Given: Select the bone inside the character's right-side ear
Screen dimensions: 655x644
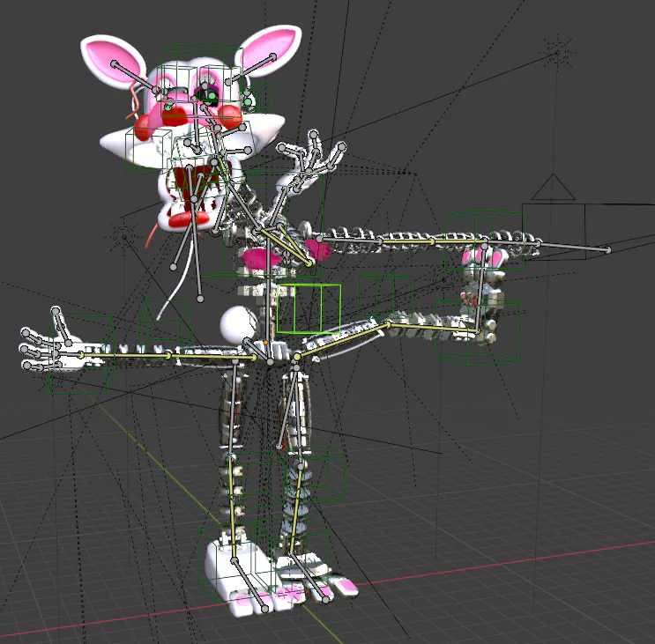Looking at the screenshot, I should 250,69.
